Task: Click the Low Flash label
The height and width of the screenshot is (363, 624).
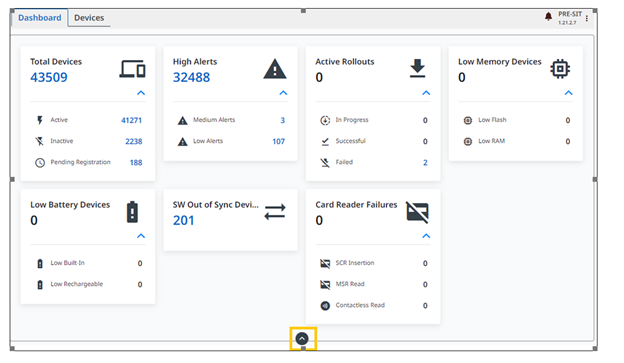Action: click(492, 120)
